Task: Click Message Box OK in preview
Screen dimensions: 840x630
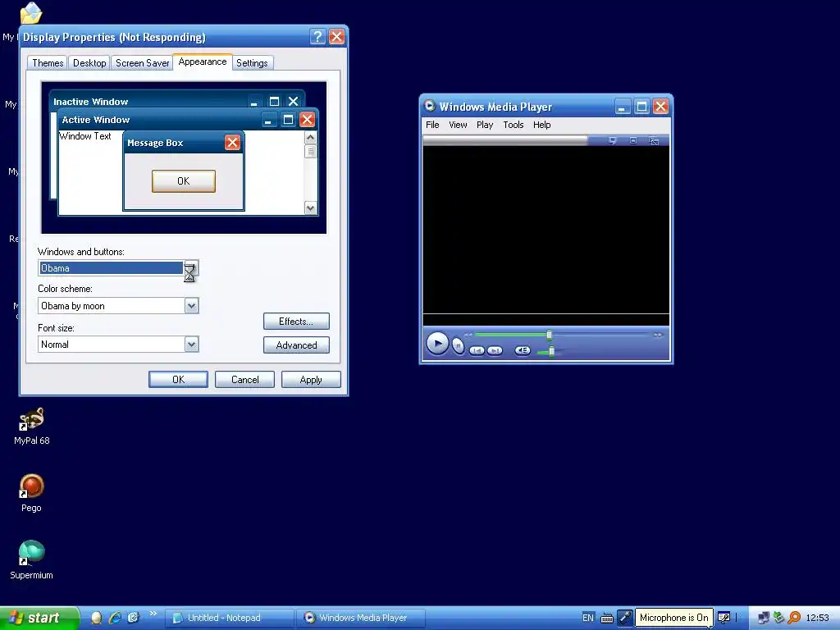Action: [184, 181]
